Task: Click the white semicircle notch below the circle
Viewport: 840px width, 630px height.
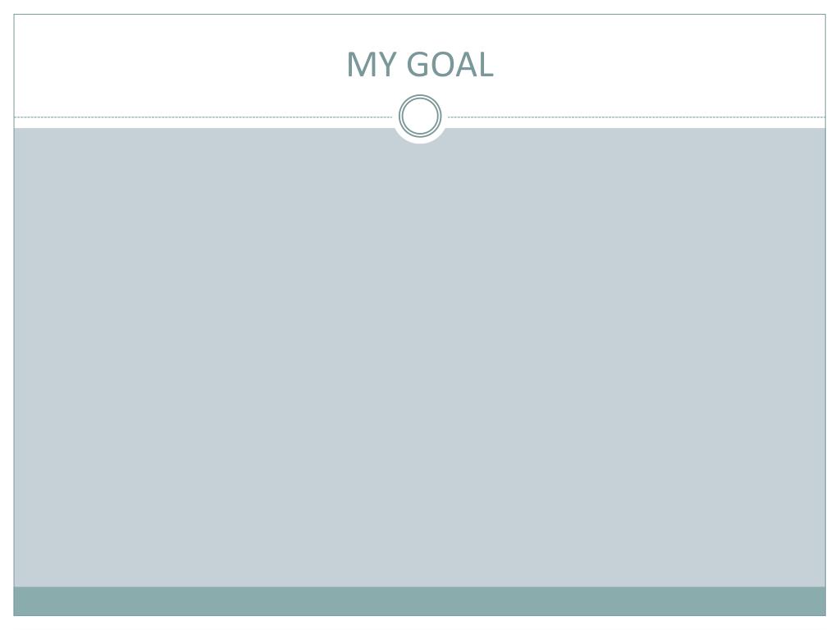Action: point(420,140)
